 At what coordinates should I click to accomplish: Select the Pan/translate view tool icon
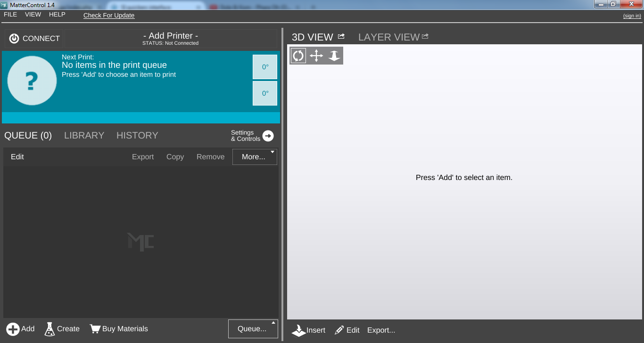tap(316, 56)
